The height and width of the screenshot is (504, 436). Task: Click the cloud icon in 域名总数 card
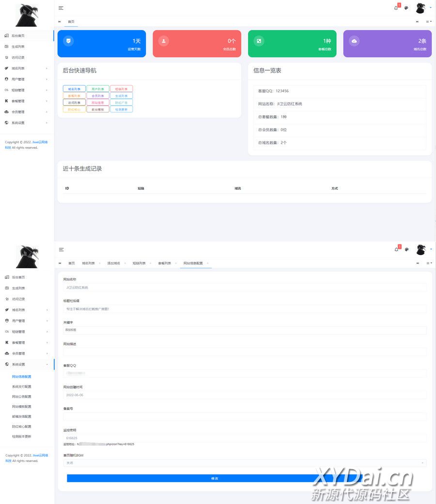tap(354, 41)
